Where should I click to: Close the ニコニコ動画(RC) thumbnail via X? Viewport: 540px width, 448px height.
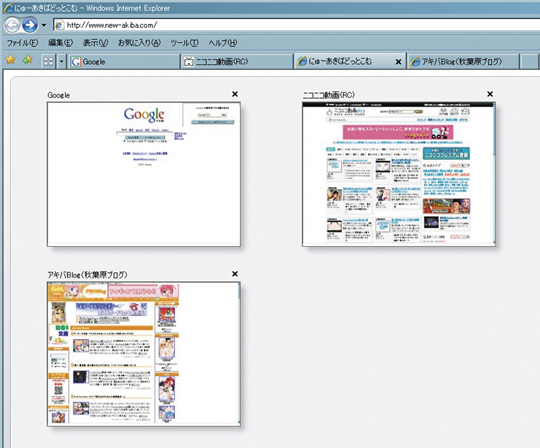coord(490,94)
